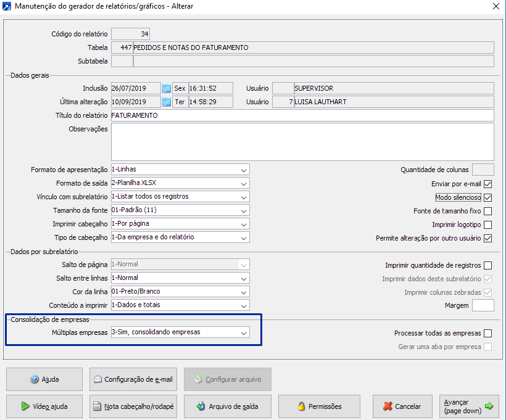Toggle the Modo silencioso checkbox
This screenshot has width=506, height=420.
pyautogui.click(x=488, y=198)
